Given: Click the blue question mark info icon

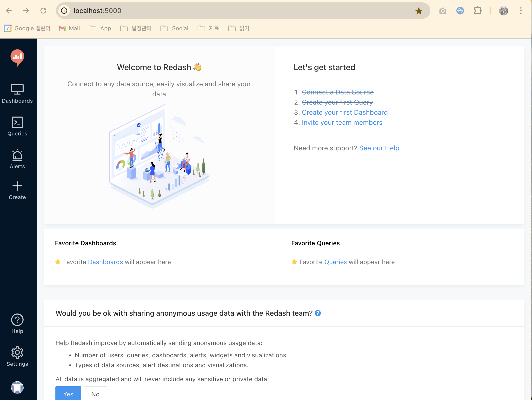Looking at the screenshot, I should (x=318, y=313).
